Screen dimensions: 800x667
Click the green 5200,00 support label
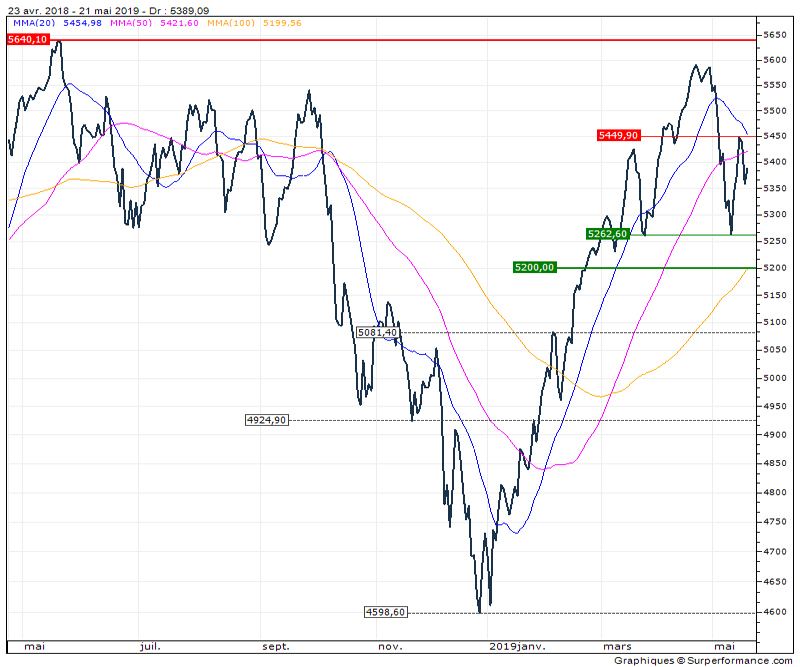click(x=534, y=267)
